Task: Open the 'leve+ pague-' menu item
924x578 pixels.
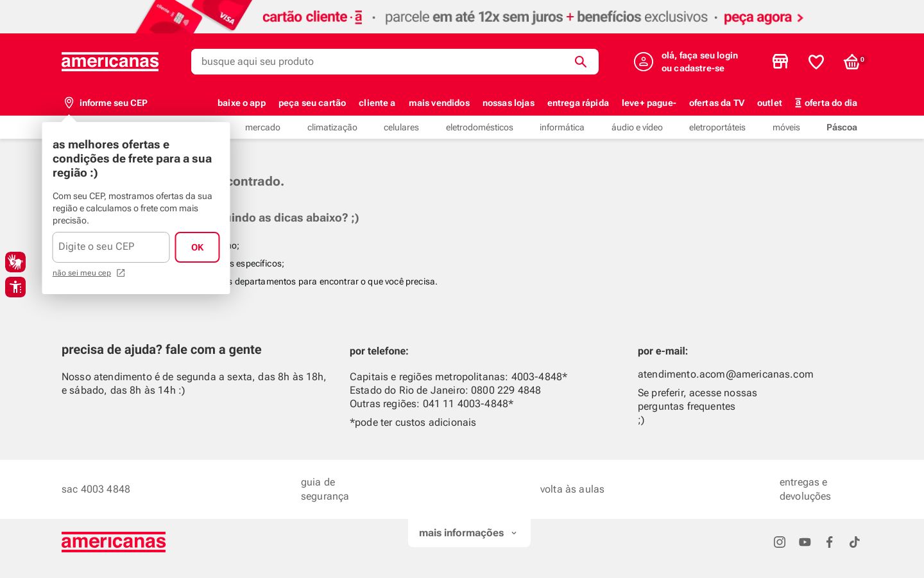Action: [x=649, y=103]
